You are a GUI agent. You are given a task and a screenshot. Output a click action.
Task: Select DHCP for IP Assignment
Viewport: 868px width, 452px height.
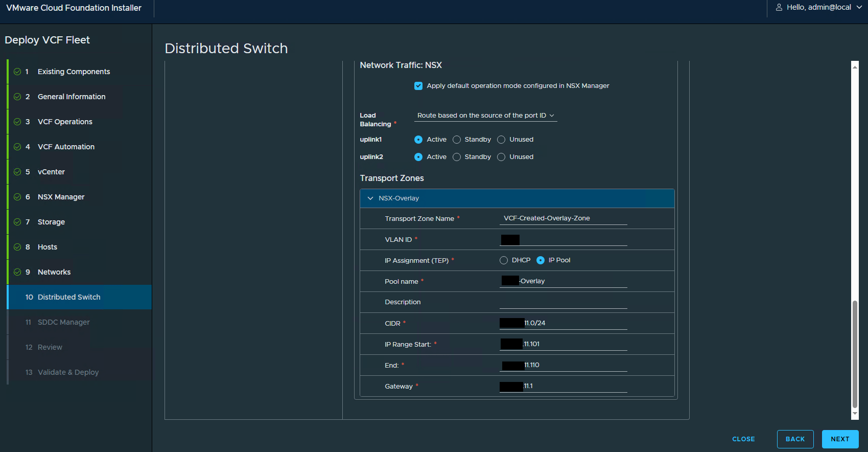tap(504, 260)
